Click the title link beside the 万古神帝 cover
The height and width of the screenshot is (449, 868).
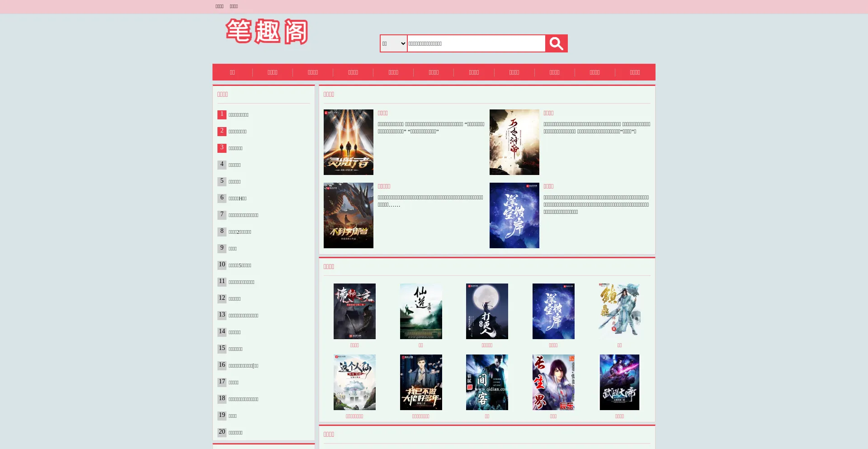[548, 113]
